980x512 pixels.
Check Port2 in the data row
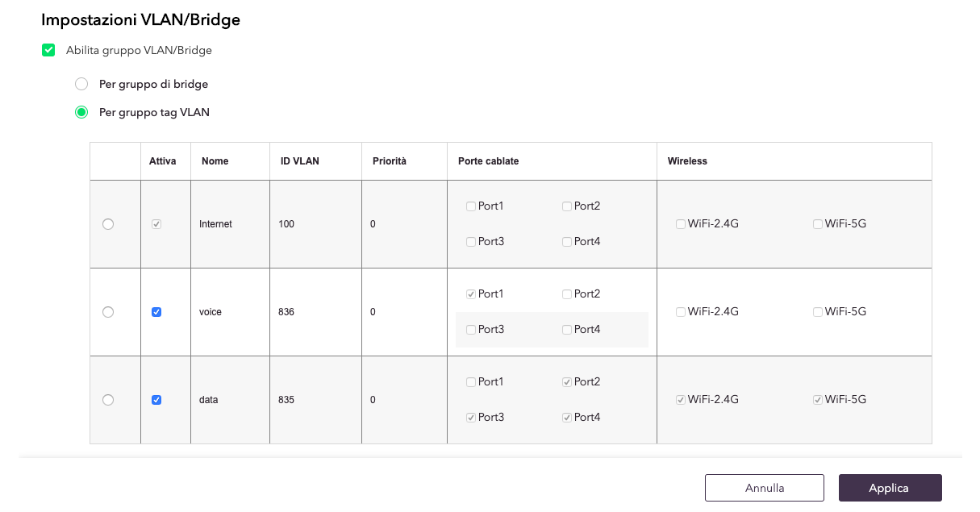pyautogui.click(x=567, y=382)
